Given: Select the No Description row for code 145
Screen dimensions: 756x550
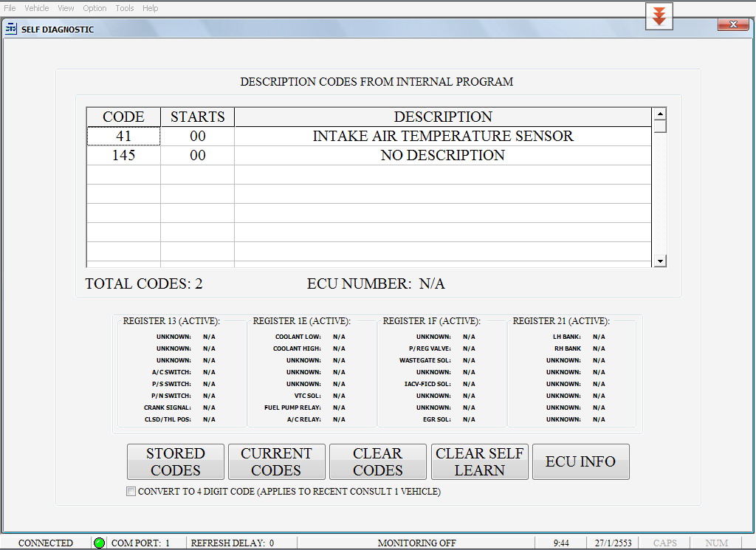Looking at the screenshot, I should (442, 156).
